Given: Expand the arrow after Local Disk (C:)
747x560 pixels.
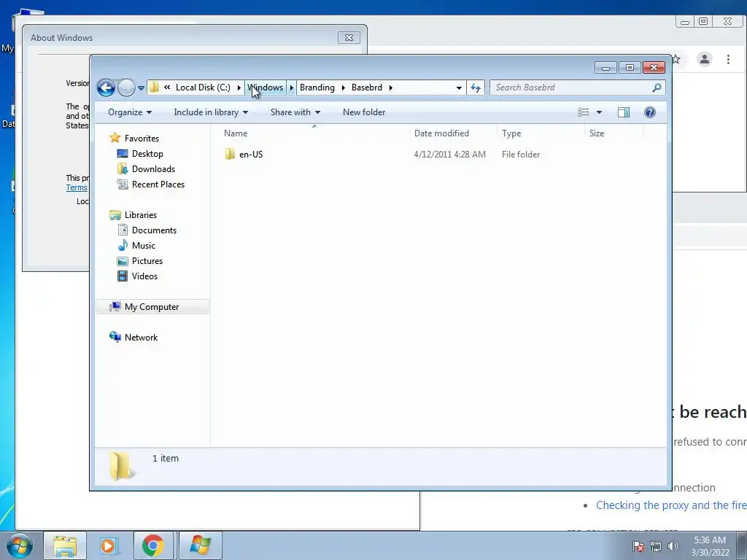Looking at the screenshot, I should point(239,87).
